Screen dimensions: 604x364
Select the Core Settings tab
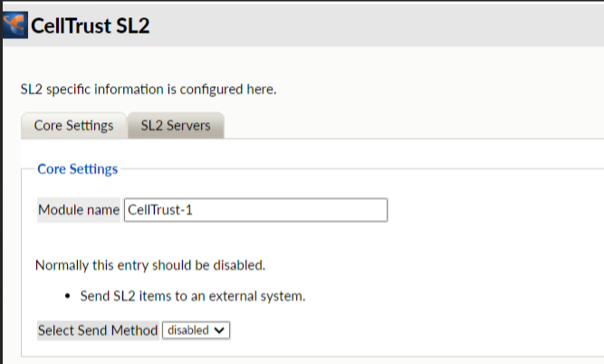(x=73, y=126)
